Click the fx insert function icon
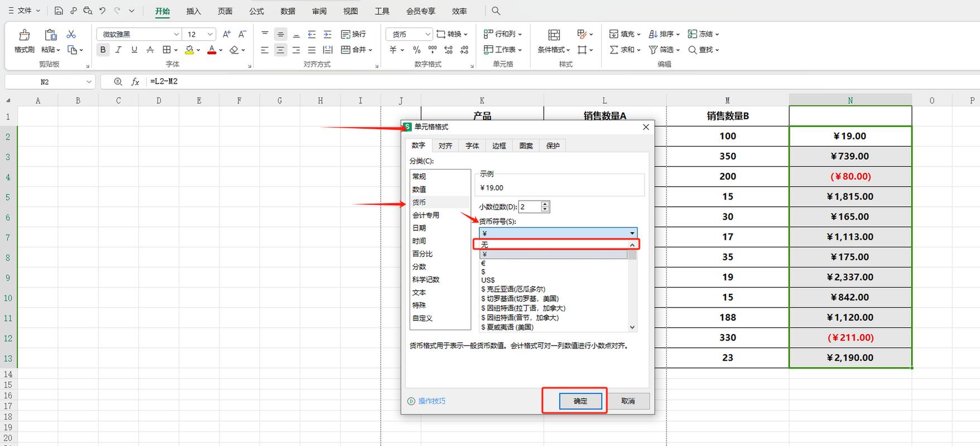Screen dimensions: 980x446 135,81
